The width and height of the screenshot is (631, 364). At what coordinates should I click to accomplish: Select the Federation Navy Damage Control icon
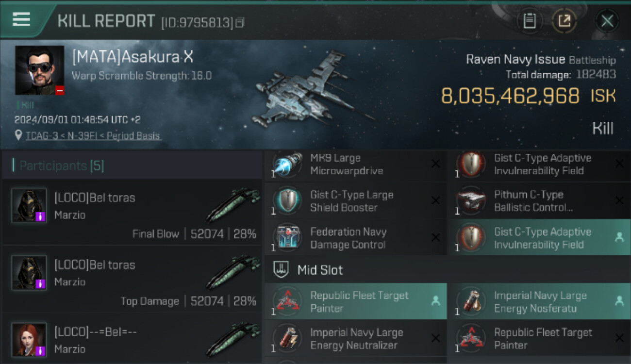[x=287, y=238]
